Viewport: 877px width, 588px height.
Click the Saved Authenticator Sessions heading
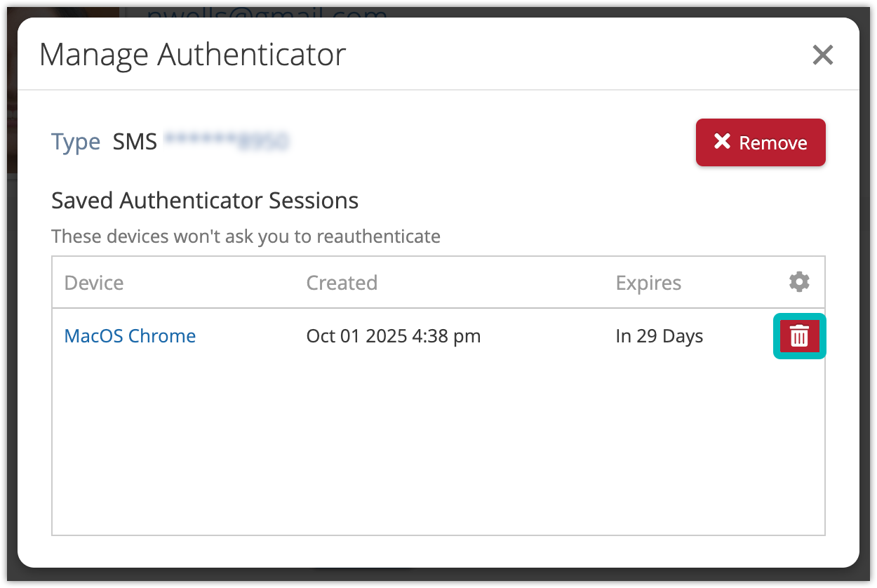click(x=205, y=201)
